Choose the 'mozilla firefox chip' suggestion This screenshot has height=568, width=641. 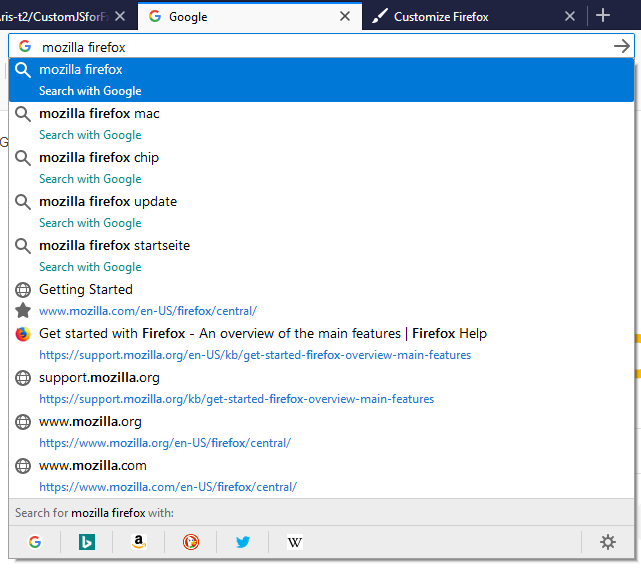click(321, 168)
